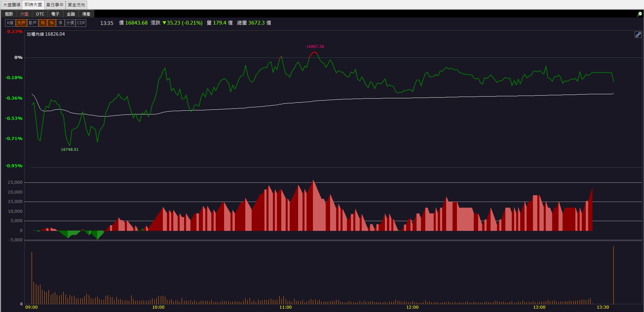Click the change value 35.23 (-0.21%)
Viewport: 644px width, 312px height.
[x=182, y=23]
